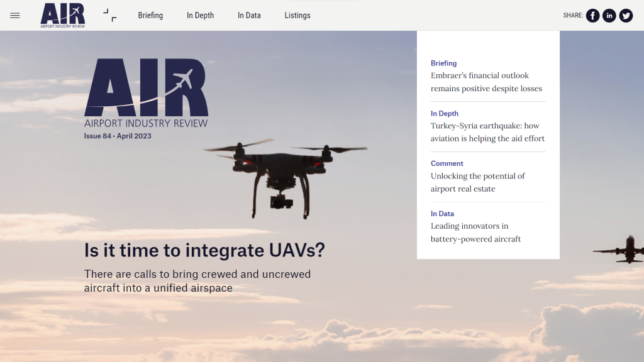644x362 pixels.
Task: Open the In Depth menu item
Action: 200,16
